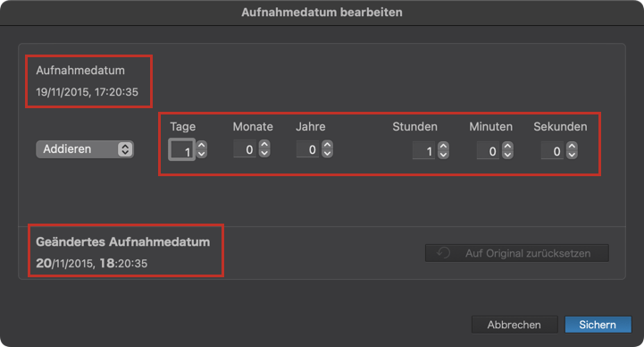
Task: Click the Jahre stepper down arrow
Action: pos(327,153)
